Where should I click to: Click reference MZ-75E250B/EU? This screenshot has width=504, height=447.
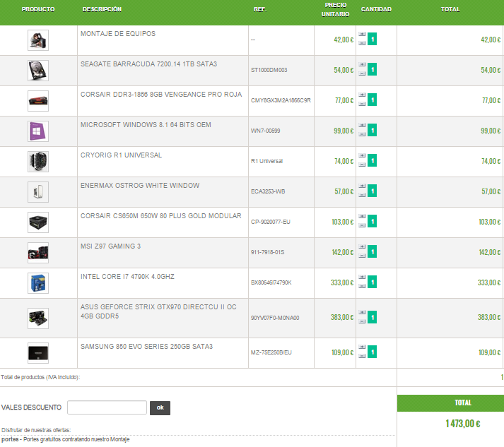[x=271, y=352]
